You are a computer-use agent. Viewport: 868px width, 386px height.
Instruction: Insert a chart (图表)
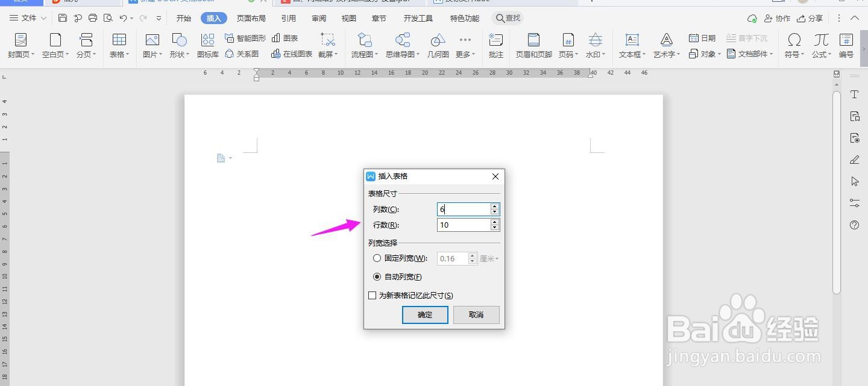[285, 38]
